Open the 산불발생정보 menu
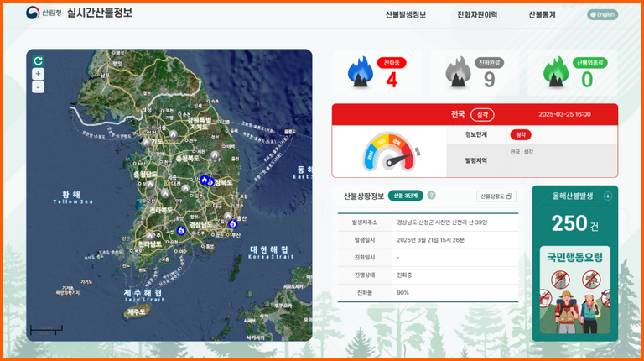644x361 pixels. coord(405,15)
